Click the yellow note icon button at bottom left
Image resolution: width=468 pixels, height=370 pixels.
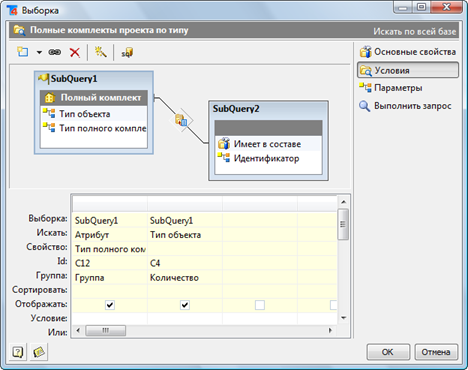pos(39,352)
